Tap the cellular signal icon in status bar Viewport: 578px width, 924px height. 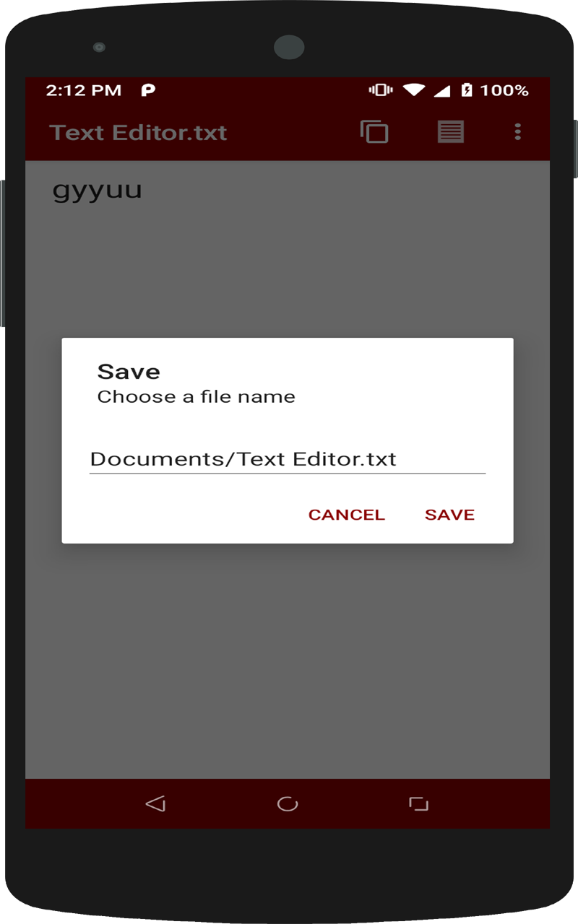point(441,90)
